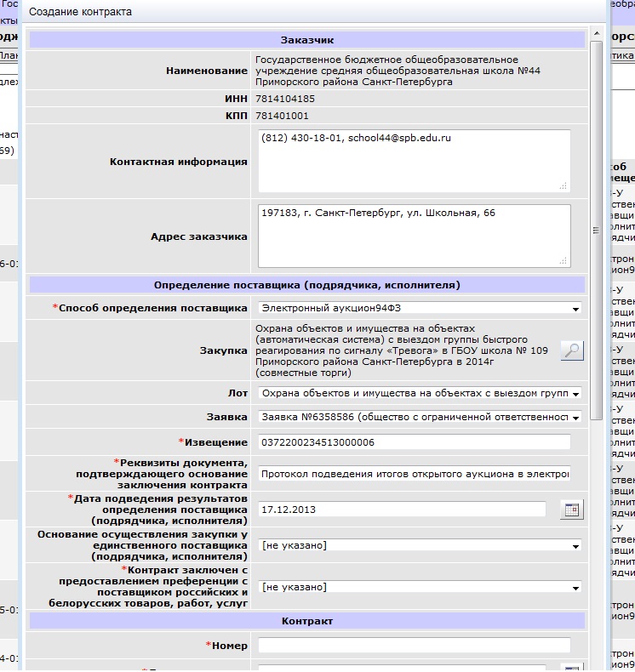635x672 pixels.
Task: Click the document requisites field
Action: tap(415, 474)
